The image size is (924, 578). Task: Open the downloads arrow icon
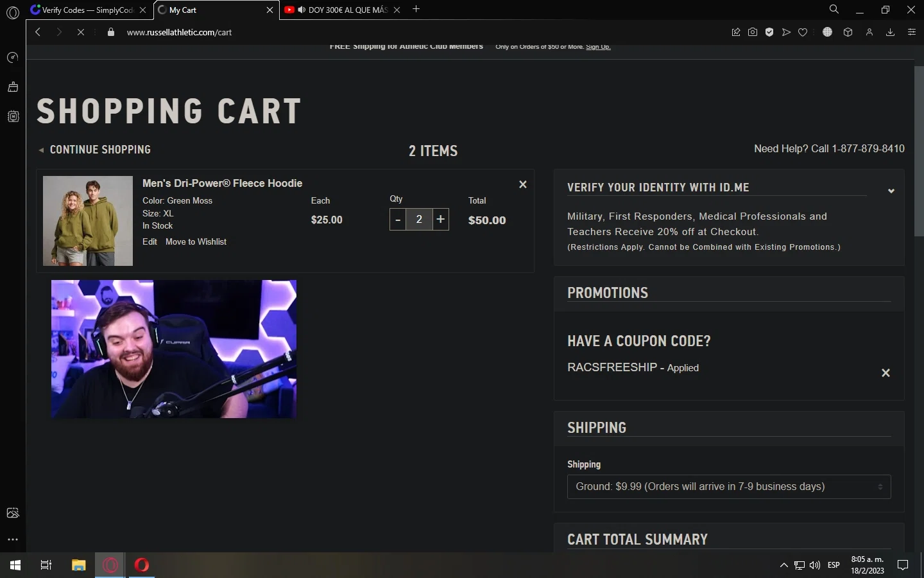point(891,32)
